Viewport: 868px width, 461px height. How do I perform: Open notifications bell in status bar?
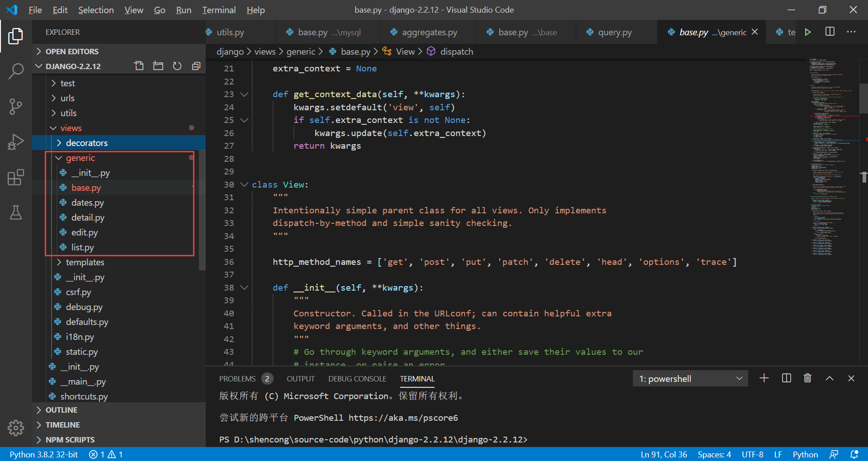coord(854,454)
